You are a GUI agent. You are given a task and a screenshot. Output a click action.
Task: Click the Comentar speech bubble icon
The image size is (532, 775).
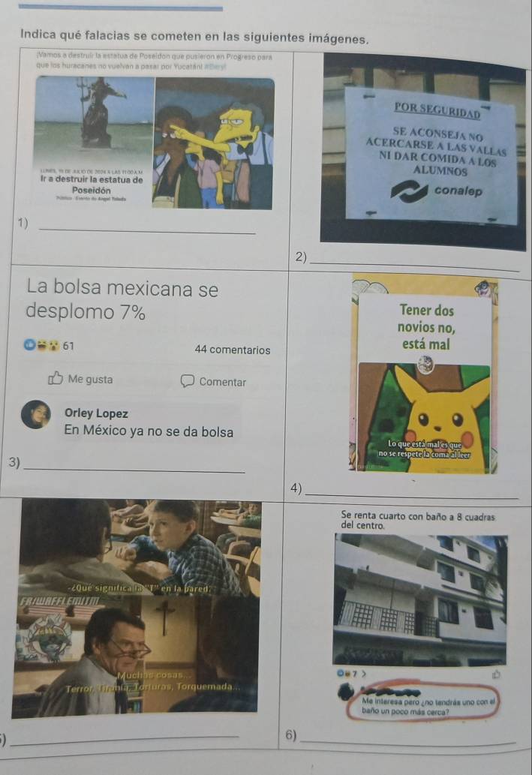(188, 382)
